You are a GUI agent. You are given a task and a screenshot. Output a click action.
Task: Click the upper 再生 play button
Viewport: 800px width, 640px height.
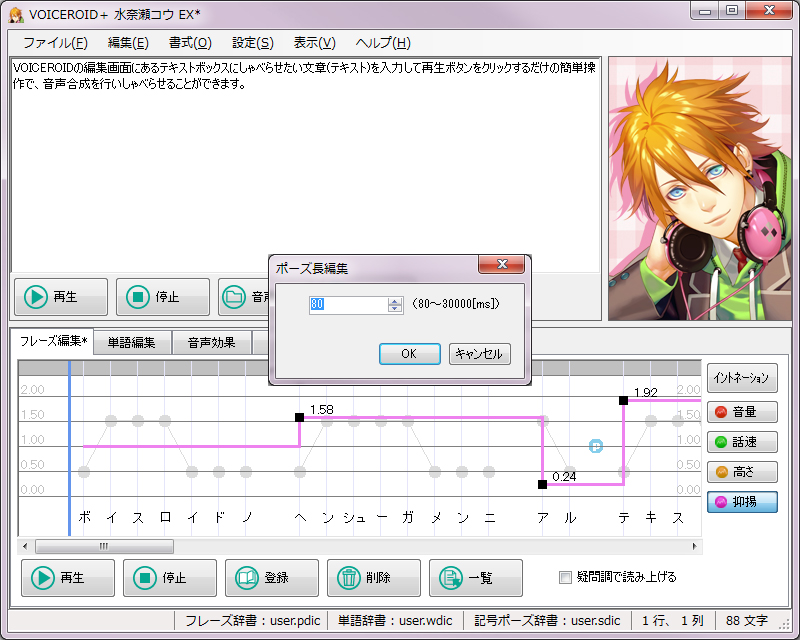(x=61, y=297)
